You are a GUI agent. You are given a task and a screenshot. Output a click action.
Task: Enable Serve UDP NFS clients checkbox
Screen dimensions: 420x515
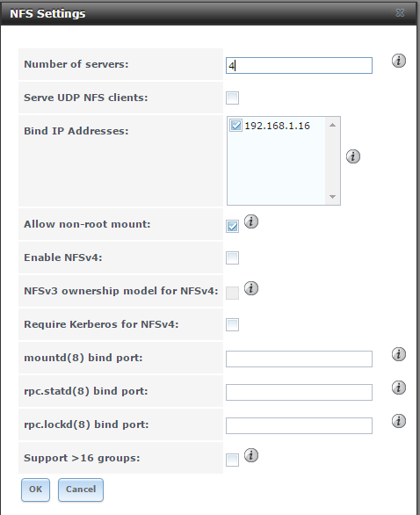pyautogui.click(x=232, y=98)
